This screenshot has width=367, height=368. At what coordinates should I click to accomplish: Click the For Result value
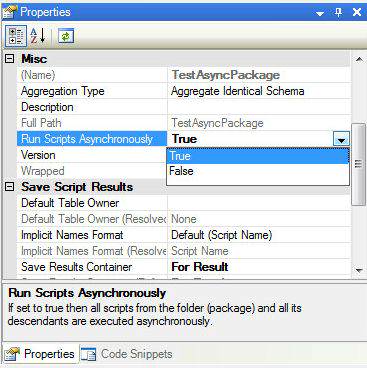[x=200, y=267]
